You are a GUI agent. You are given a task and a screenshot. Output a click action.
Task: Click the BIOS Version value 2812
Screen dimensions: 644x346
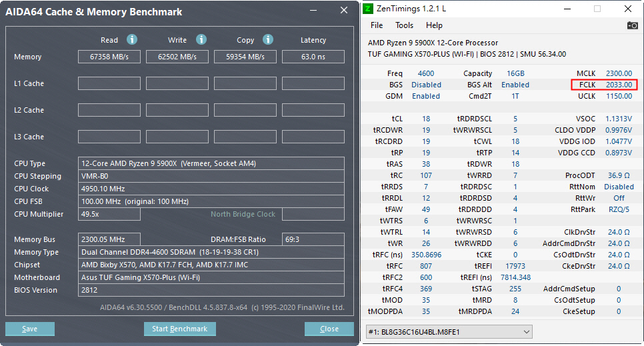click(x=211, y=290)
